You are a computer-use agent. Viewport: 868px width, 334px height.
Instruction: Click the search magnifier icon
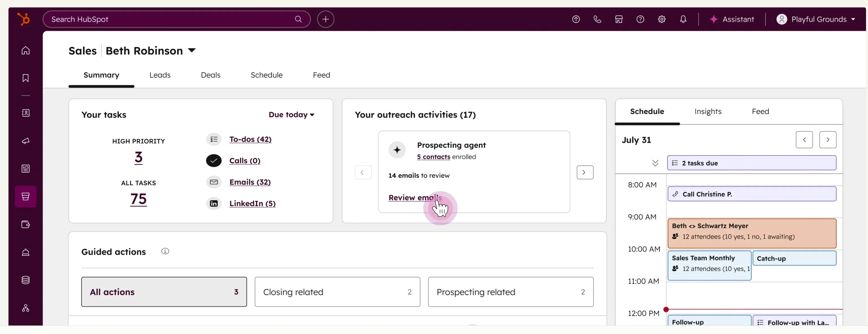[298, 19]
